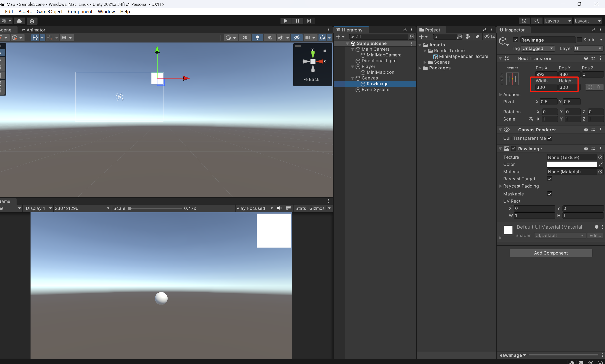The height and width of the screenshot is (364, 605).
Task: Click the cloud services icon
Action: [x=19, y=21]
